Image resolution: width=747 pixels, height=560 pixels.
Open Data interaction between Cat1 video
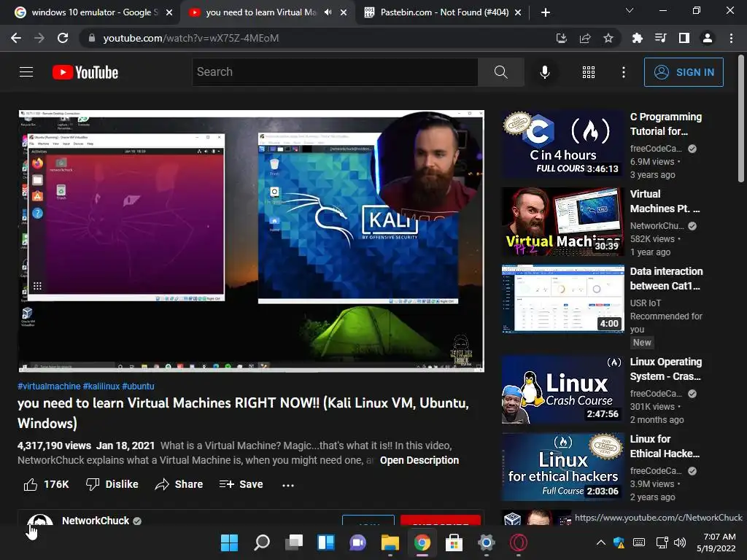pyautogui.click(x=562, y=299)
